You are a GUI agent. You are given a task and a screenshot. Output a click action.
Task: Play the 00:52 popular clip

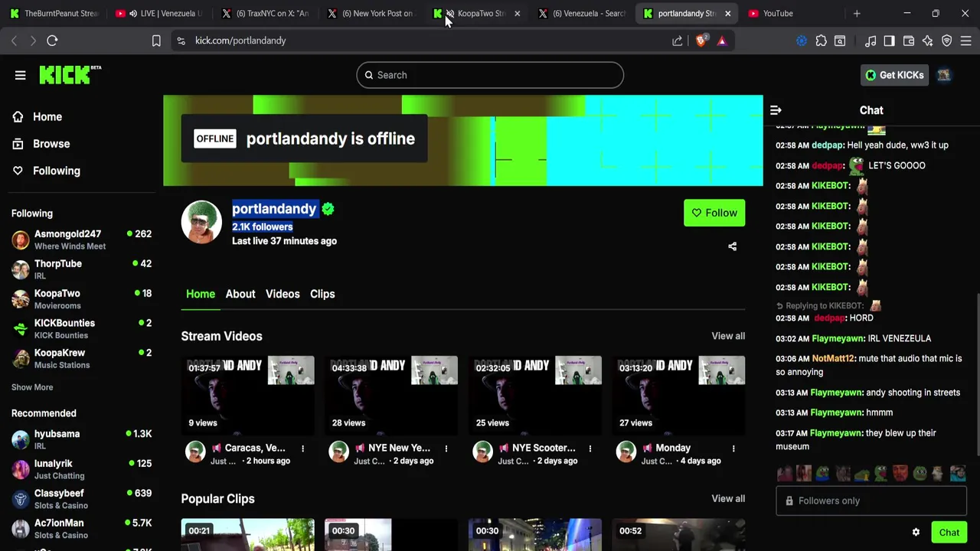pos(678,535)
